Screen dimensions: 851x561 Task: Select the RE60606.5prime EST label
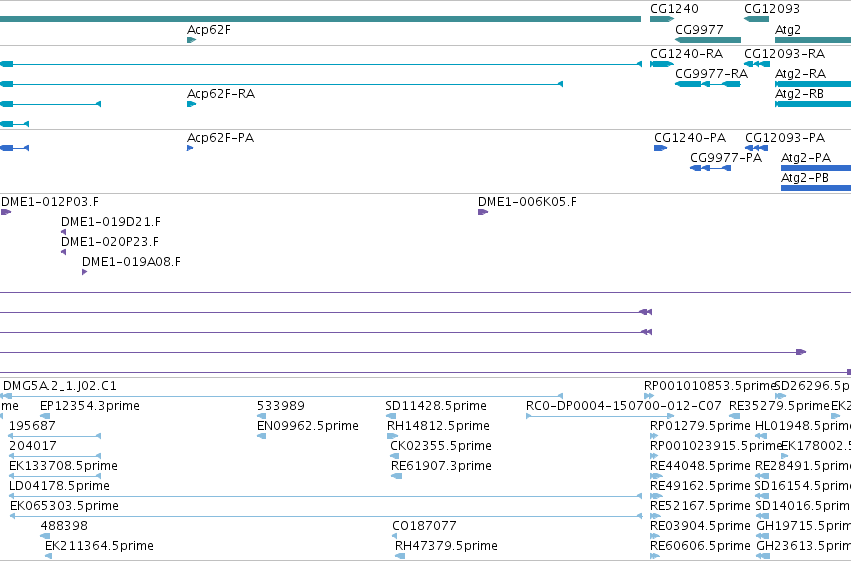700,546
